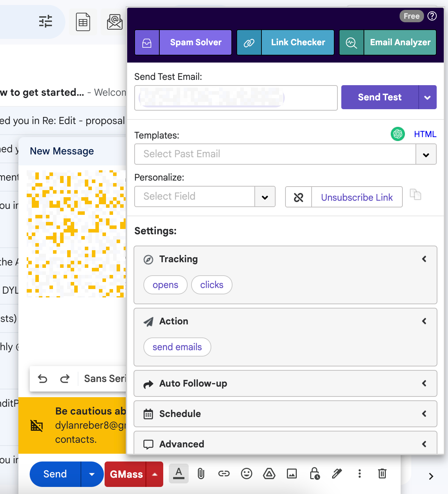Viewport: 448px width, 494px height.
Task: Click the insert photo icon
Action: tap(292, 474)
